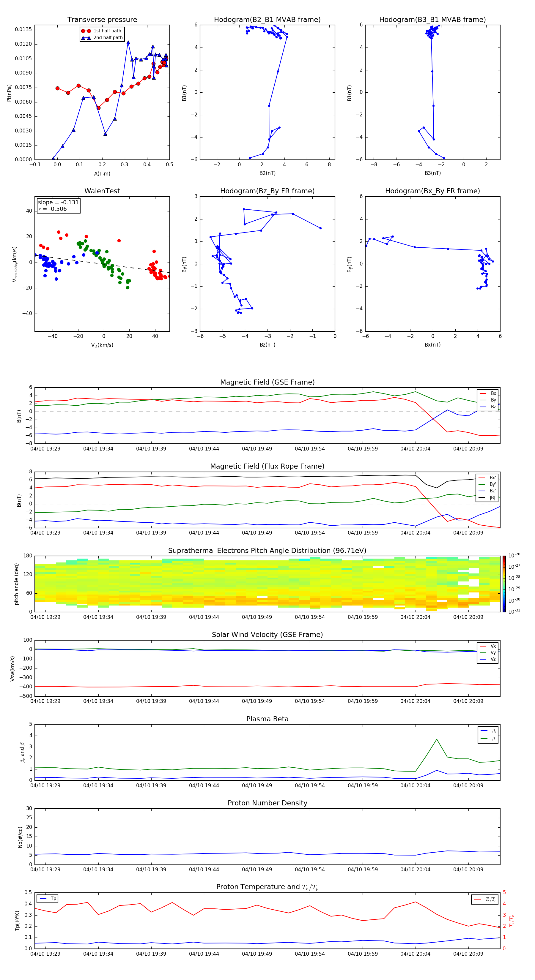The image size is (535, 980).
Task: Click the 'Proton Temperature and Te/Tp' title
Action: (267, 887)
